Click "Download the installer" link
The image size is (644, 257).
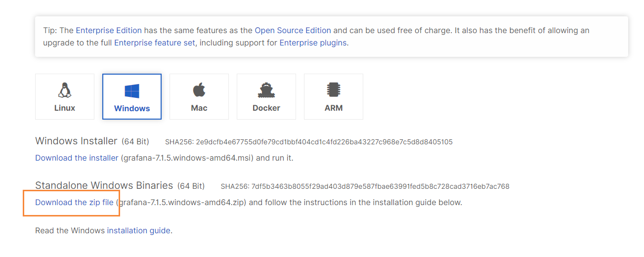point(77,158)
